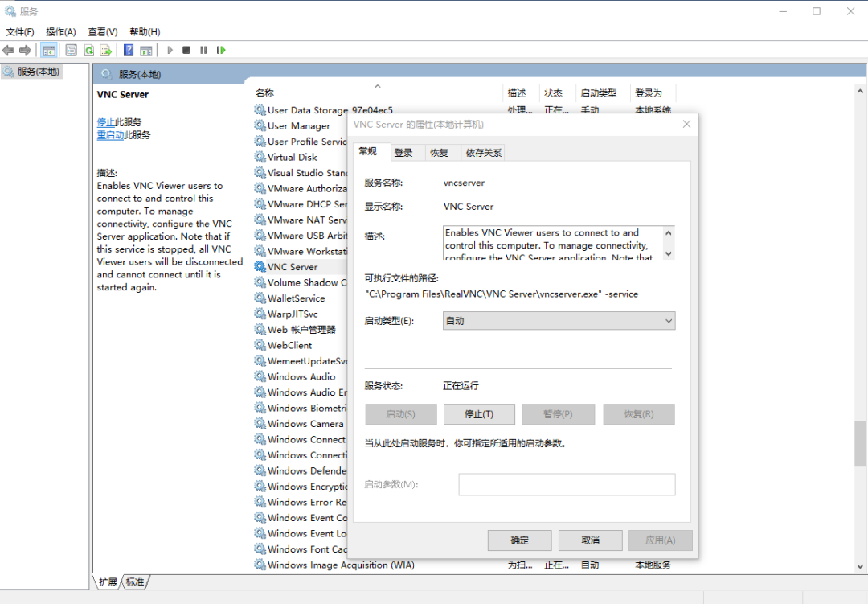Click the Refresh toolbar icon
Image resolution: width=868 pixels, height=604 pixels.
coord(88,51)
